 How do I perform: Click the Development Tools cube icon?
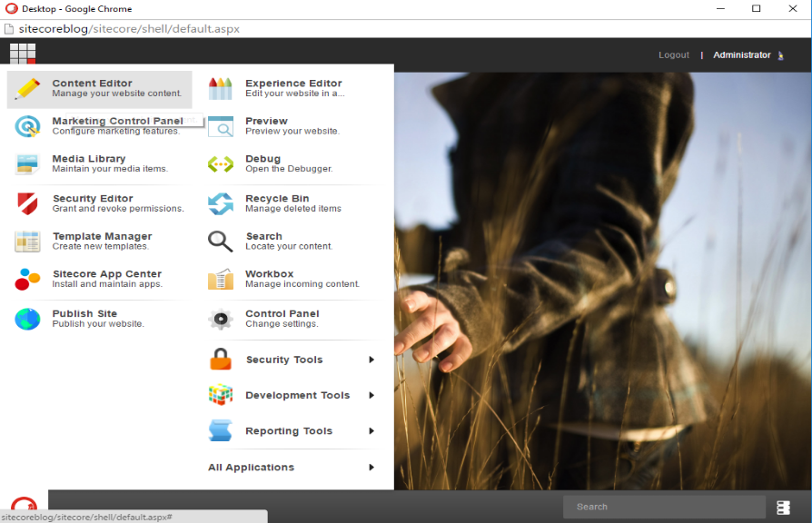coord(221,395)
